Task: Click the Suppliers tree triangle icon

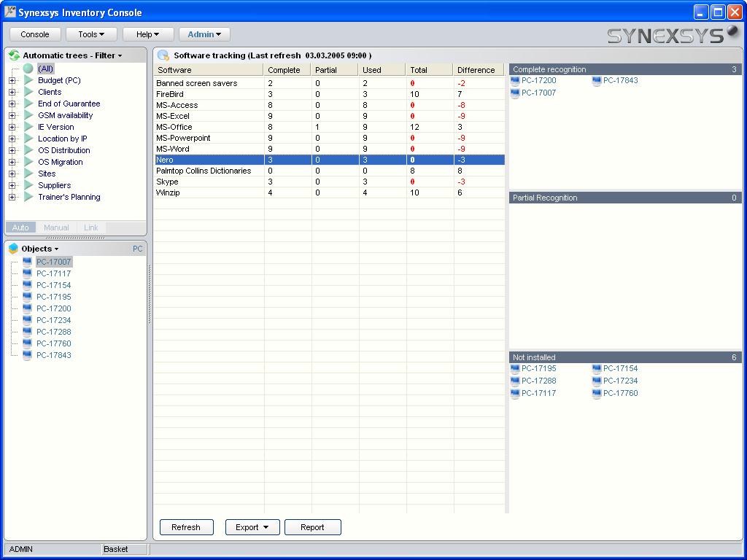Action: tap(28, 185)
